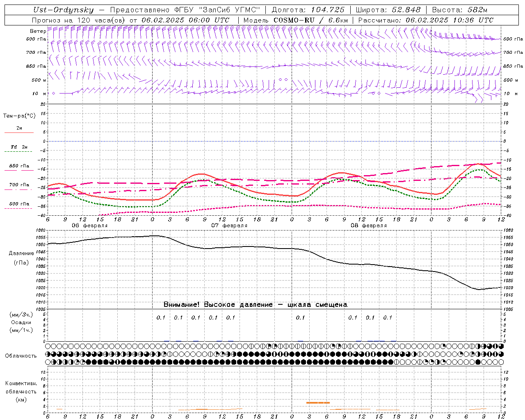Click the '10 м' label left of wind panel

(39, 94)
